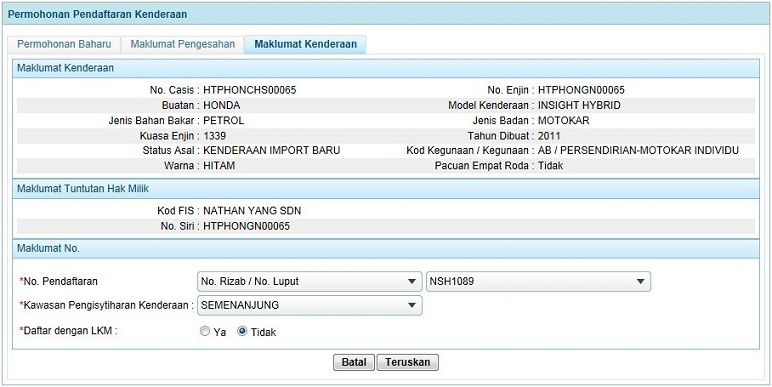The width and height of the screenshot is (772, 387).
Task: Open the Maklumat Pengesahan tab
Action: (x=182, y=44)
